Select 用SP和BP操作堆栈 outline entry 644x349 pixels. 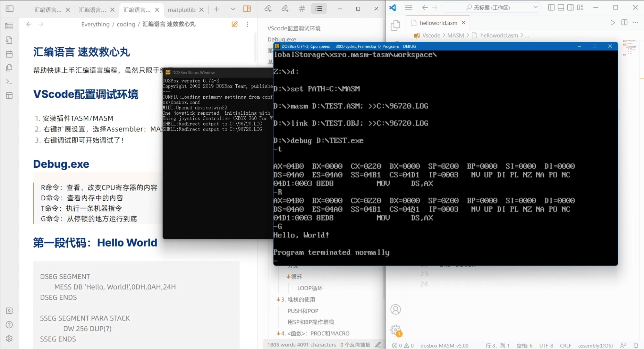point(311,322)
